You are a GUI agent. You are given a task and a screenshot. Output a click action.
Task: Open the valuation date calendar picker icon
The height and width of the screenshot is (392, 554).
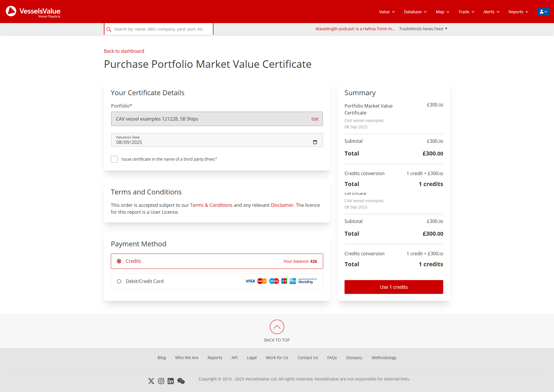315,142
